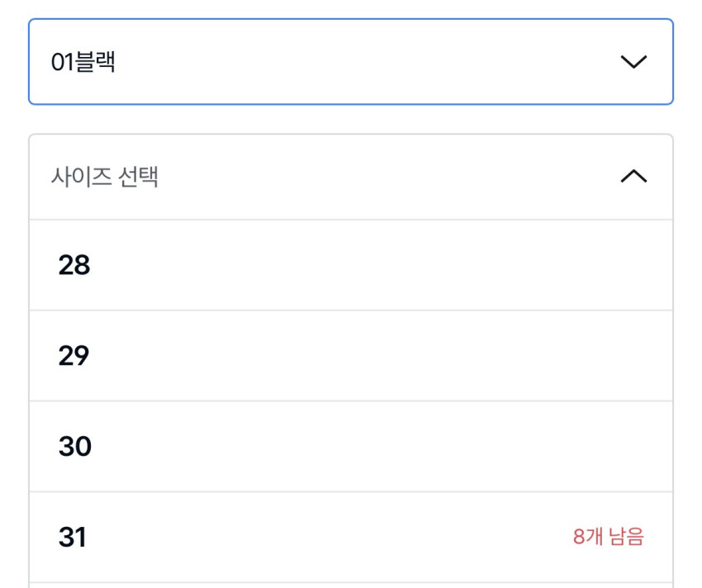
Task: Click the up chevron beside 사이즈 선택
Action: pos(633,177)
